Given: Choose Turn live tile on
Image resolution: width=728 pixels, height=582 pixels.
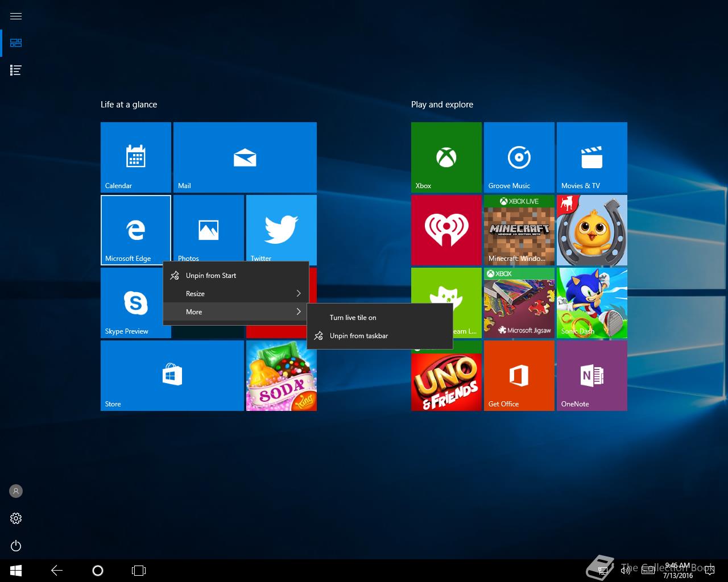Looking at the screenshot, I should [380, 318].
